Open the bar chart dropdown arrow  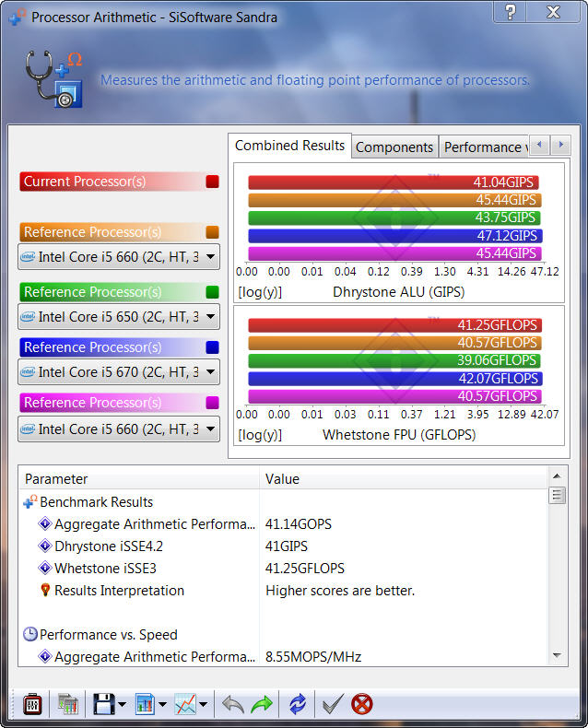tap(162, 704)
